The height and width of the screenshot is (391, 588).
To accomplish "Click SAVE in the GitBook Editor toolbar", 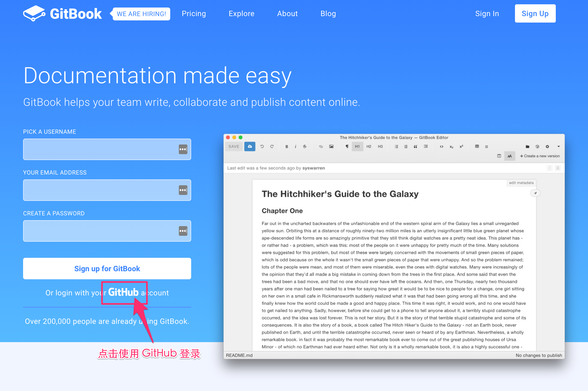I will [234, 146].
